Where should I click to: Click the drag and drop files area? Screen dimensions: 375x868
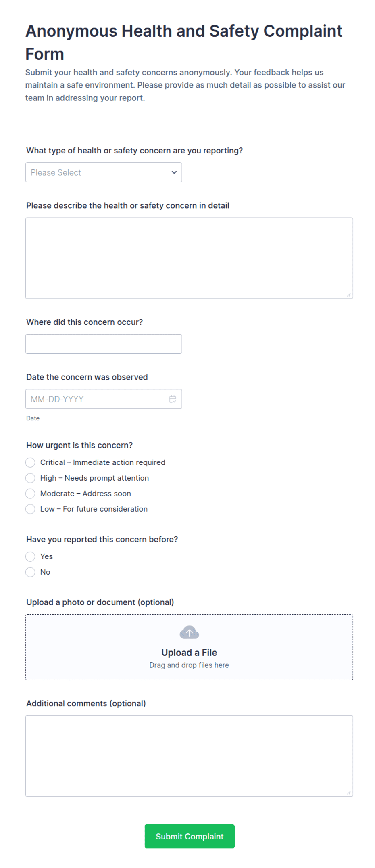(x=189, y=647)
